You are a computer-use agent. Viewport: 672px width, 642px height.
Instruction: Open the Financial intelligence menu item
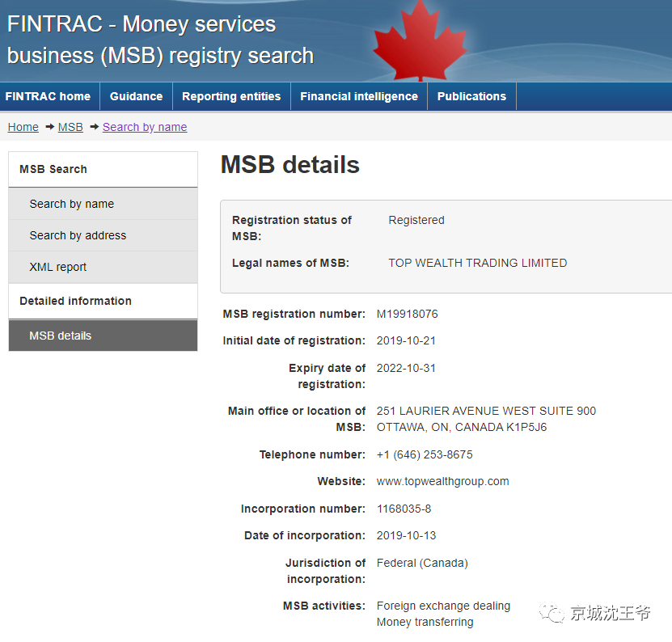coord(359,96)
